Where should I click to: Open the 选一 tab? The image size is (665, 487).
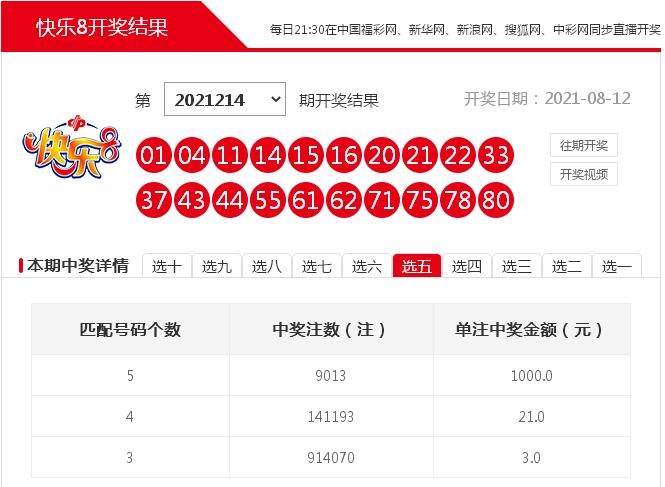point(617,266)
